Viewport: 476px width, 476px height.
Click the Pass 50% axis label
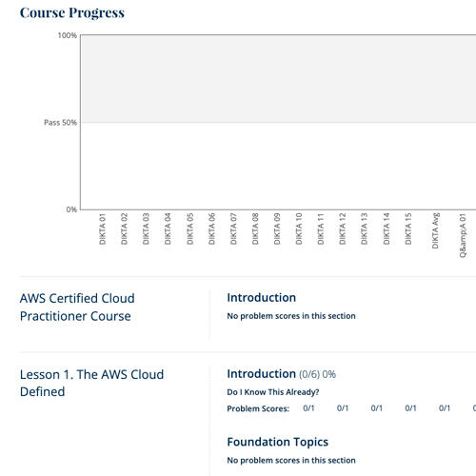point(60,123)
